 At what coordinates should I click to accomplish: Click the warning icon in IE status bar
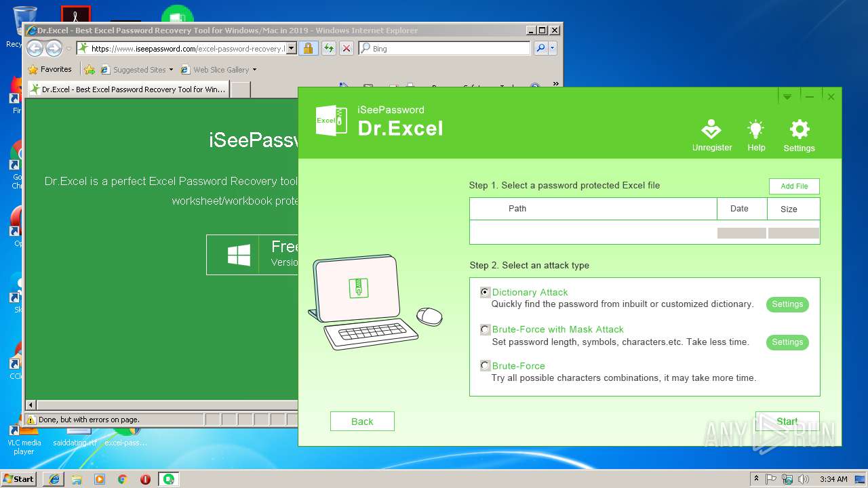[x=31, y=420]
